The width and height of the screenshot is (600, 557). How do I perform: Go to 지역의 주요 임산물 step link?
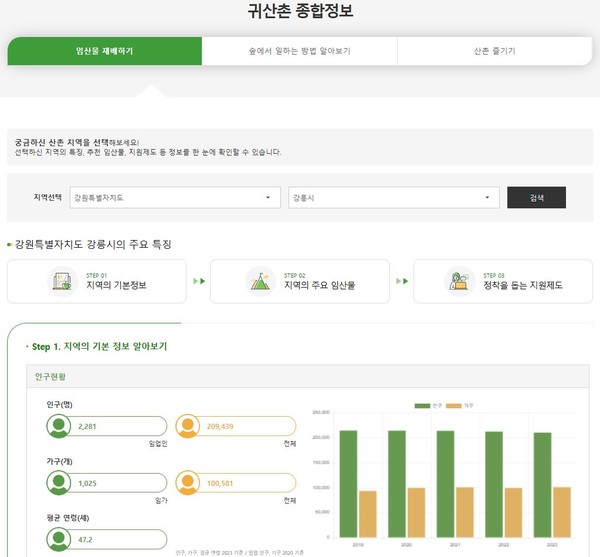pos(319,285)
